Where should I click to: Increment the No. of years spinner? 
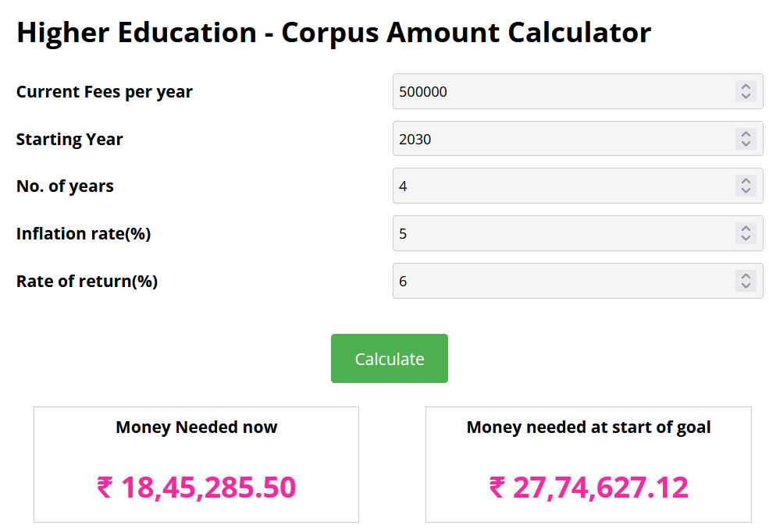746,181
